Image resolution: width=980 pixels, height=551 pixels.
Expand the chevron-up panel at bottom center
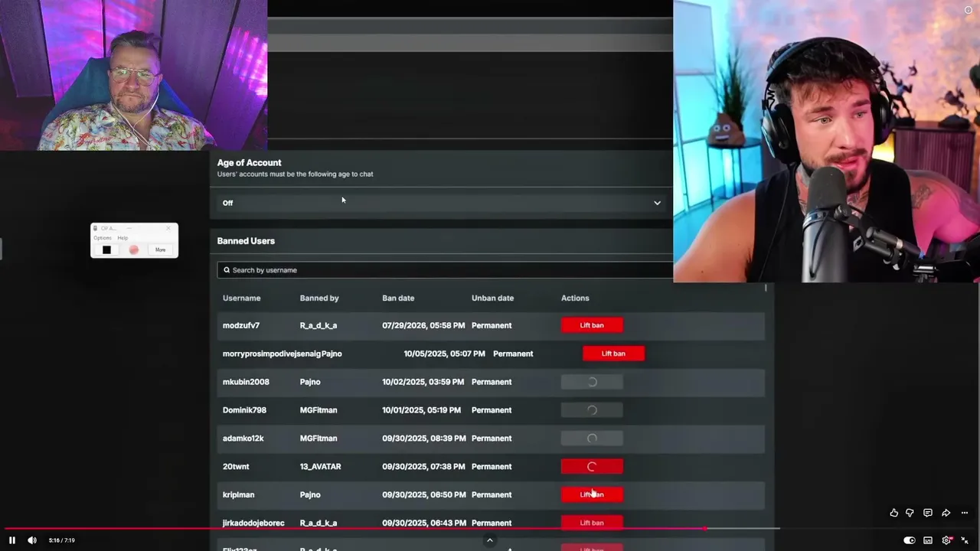tap(490, 540)
